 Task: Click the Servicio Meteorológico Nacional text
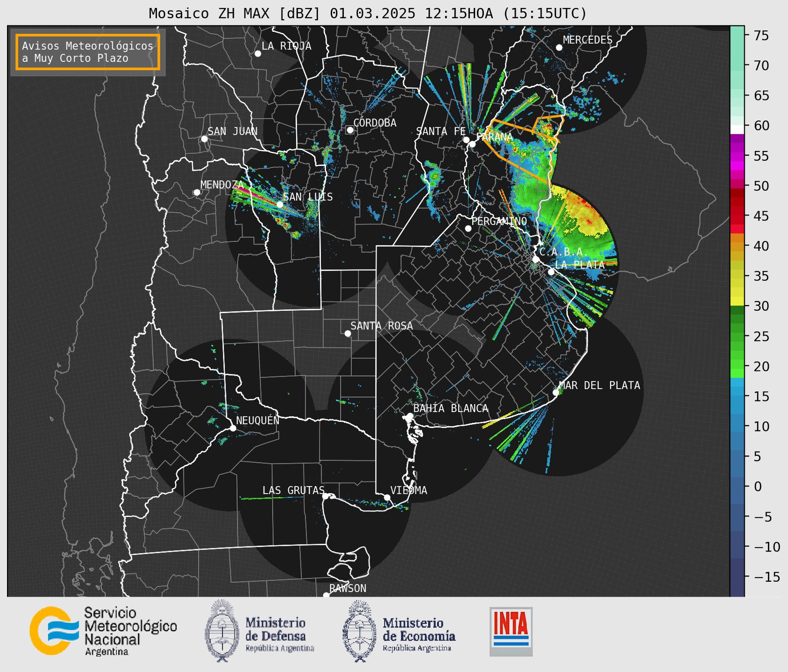(x=130, y=631)
